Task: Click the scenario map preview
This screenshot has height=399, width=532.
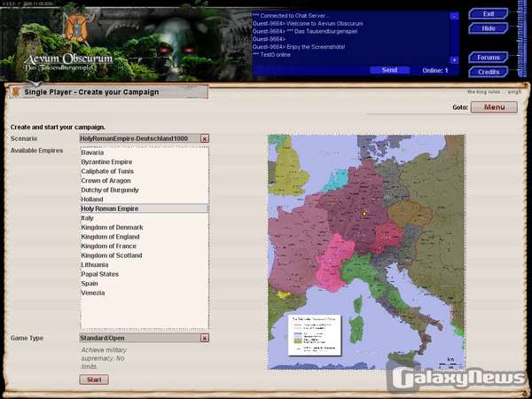Action: (366, 252)
